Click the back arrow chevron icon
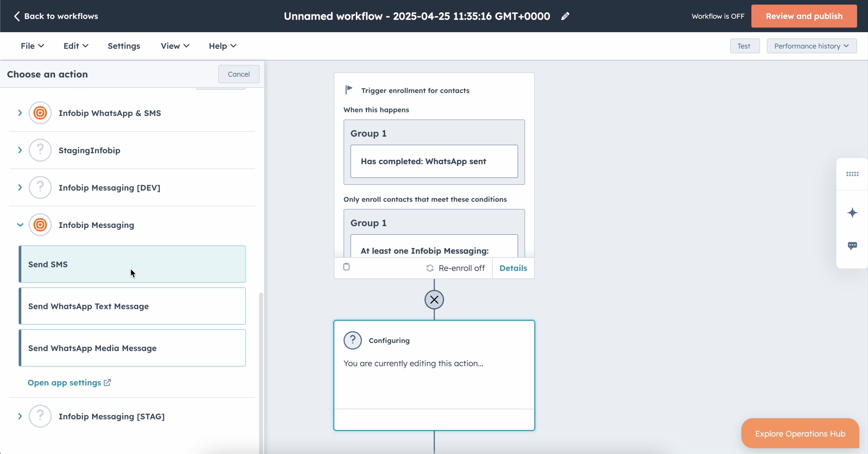 [x=17, y=16]
